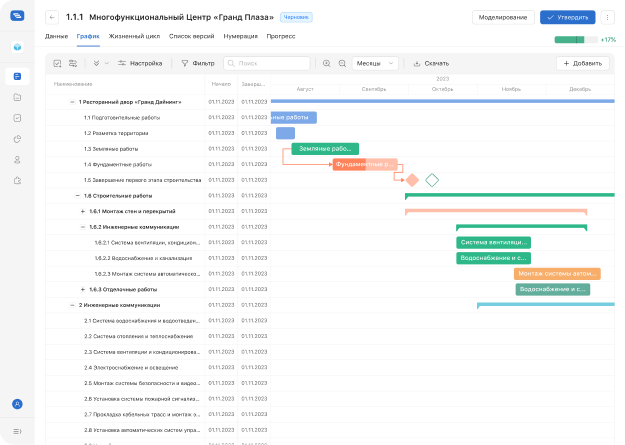
Task: Open the Месяцы time scale dropdown
Action: tap(375, 63)
